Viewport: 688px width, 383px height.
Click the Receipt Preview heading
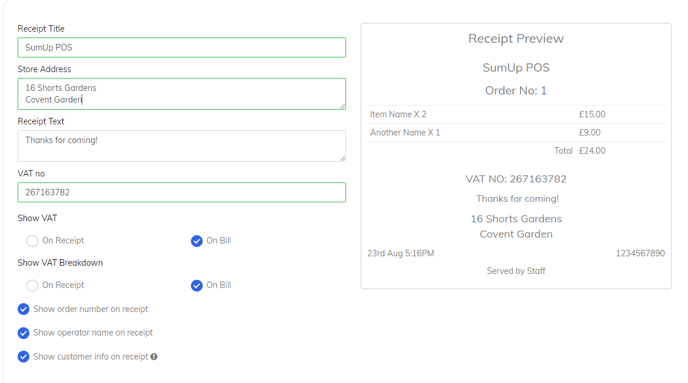click(516, 39)
